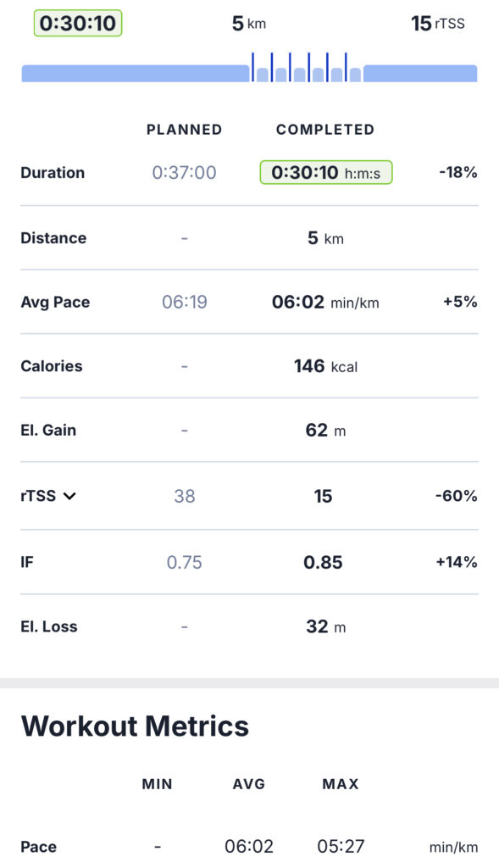The width and height of the screenshot is (499, 868).
Task: Edit the planned IF value 0.75
Action: pyautogui.click(x=184, y=563)
